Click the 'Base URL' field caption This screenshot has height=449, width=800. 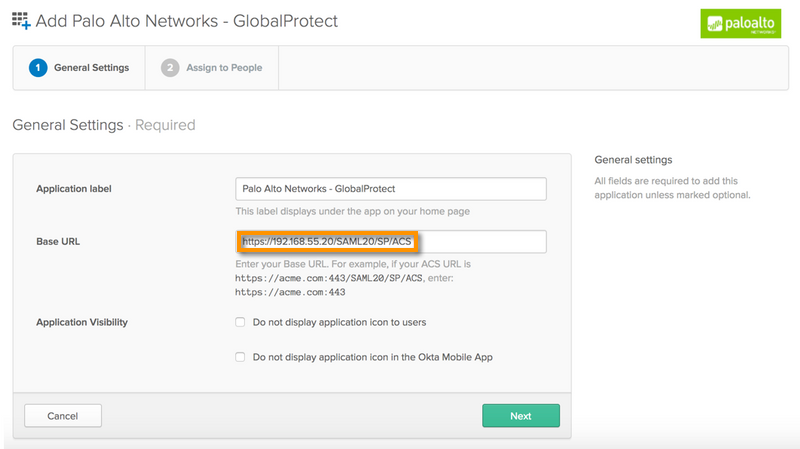(59, 242)
